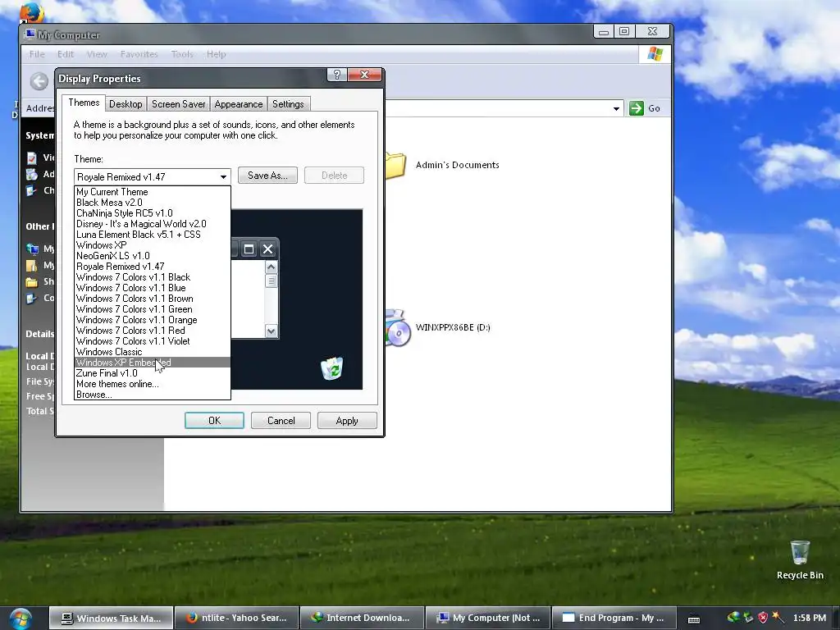Open the Start orb on the taskbar
This screenshot has width=840, height=630.
(x=20, y=619)
